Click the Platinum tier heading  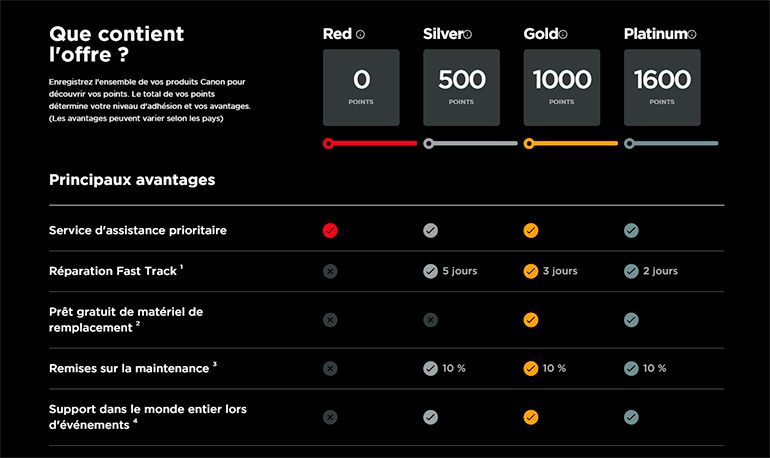coord(655,34)
